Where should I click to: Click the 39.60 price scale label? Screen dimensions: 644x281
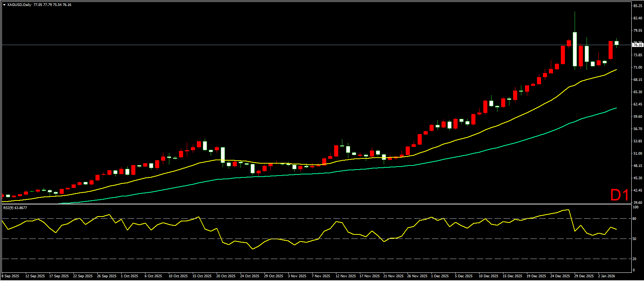pyautogui.click(x=637, y=202)
